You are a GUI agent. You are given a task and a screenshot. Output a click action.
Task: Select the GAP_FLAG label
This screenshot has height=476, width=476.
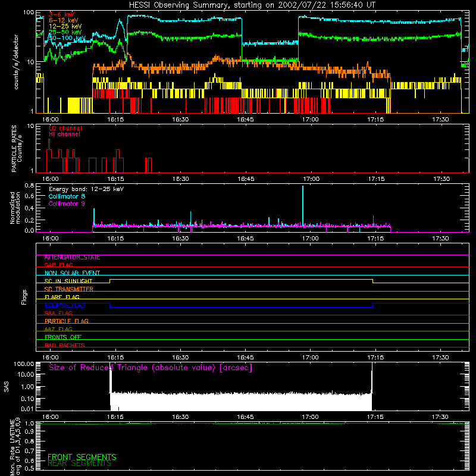(58, 265)
